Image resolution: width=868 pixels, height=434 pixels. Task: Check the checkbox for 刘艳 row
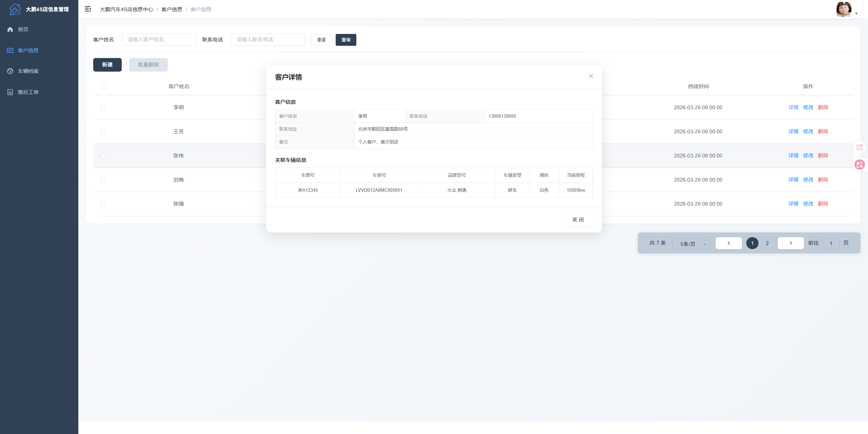pyautogui.click(x=104, y=180)
